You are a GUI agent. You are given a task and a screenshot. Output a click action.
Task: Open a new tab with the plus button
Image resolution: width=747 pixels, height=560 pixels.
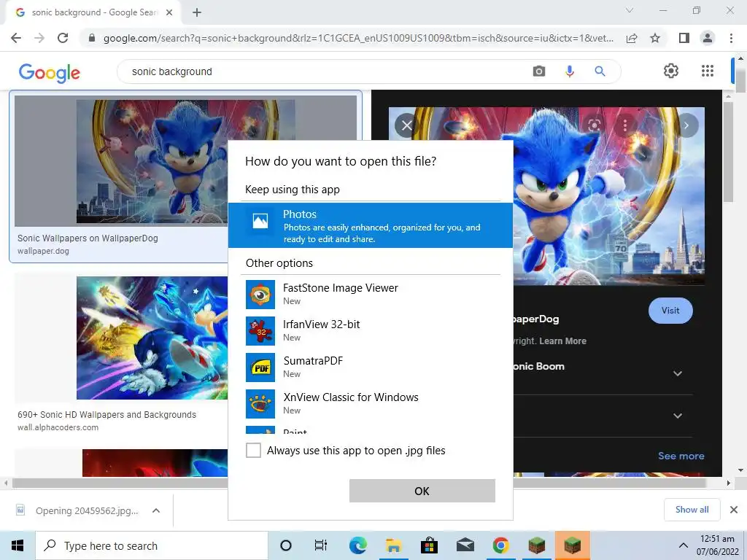197,12
